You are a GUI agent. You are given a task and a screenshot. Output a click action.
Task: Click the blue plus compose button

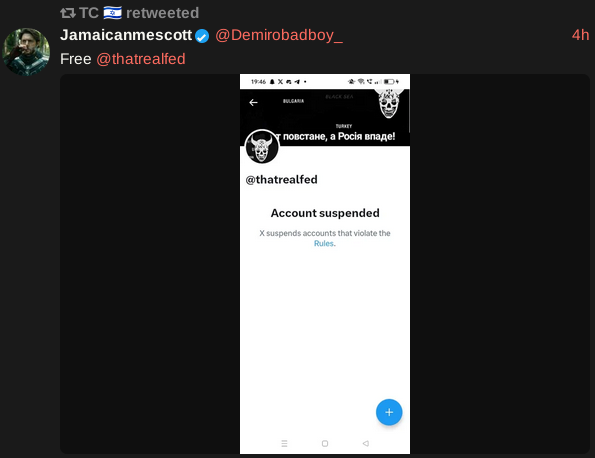click(389, 412)
